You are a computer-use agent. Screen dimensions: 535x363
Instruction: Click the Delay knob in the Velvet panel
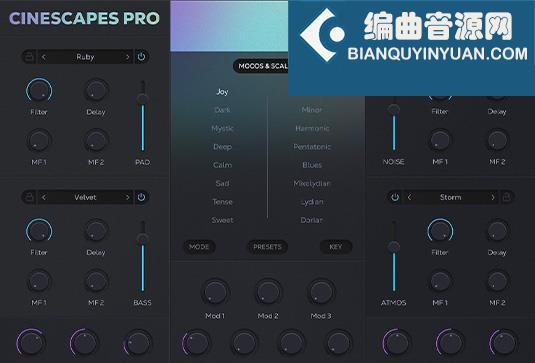point(96,231)
